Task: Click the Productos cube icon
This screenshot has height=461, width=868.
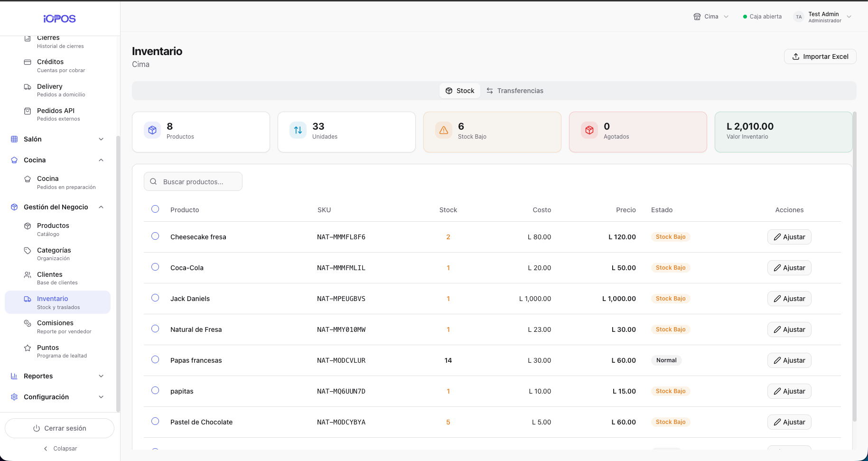Action: [x=28, y=226]
